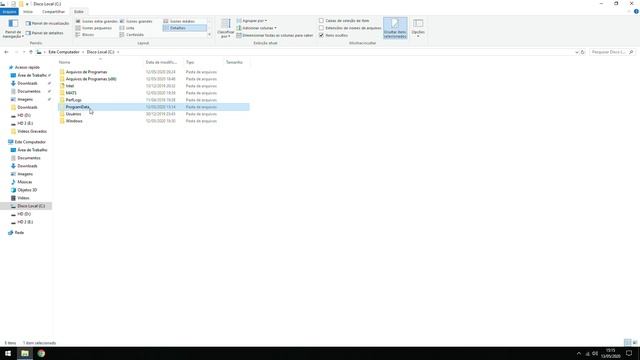
Task: Click the search magnifier icon
Action: coord(631,52)
